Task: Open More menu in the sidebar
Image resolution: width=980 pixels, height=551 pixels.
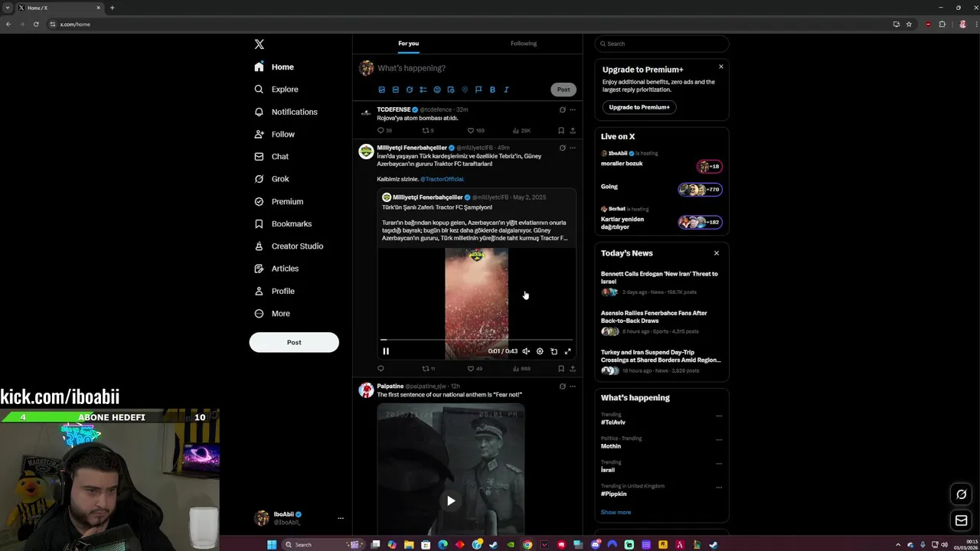Action: point(272,314)
